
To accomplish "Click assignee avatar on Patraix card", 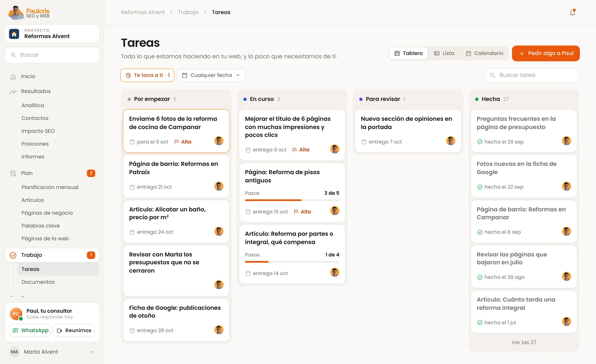I will point(219,186).
